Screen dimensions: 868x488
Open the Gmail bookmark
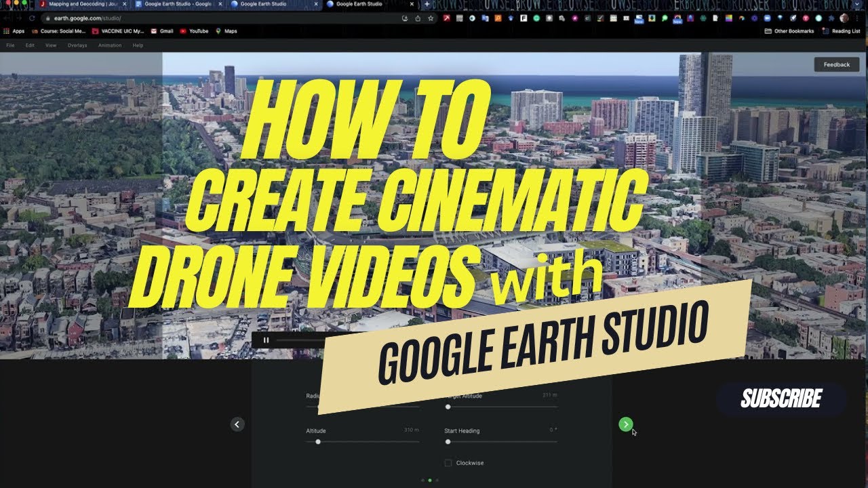(162, 30)
